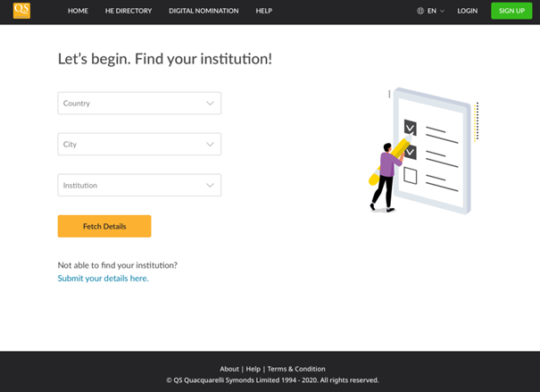540x392 pixels.
Task: Open the HE DIRECTORY menu item
Action: click(129, 11)
